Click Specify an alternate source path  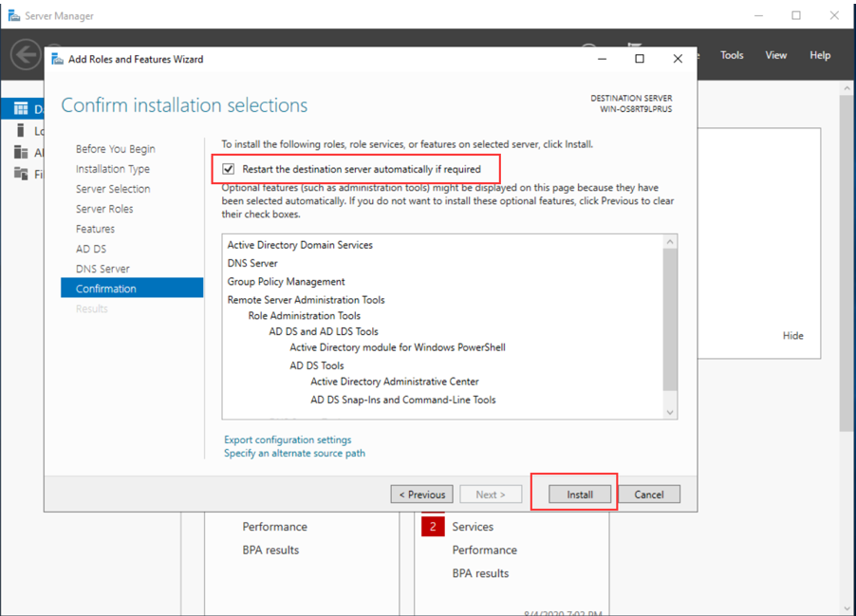tap(294, 454)
